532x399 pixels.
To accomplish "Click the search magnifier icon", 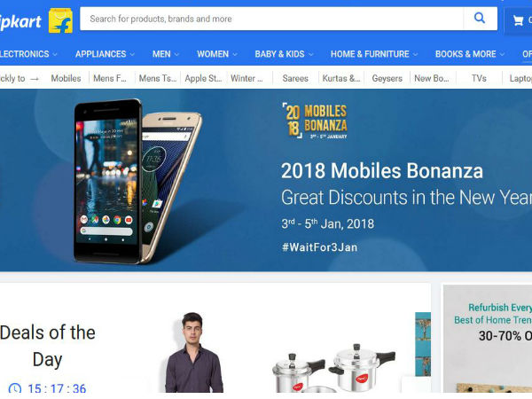I will [x=480, y=18].
